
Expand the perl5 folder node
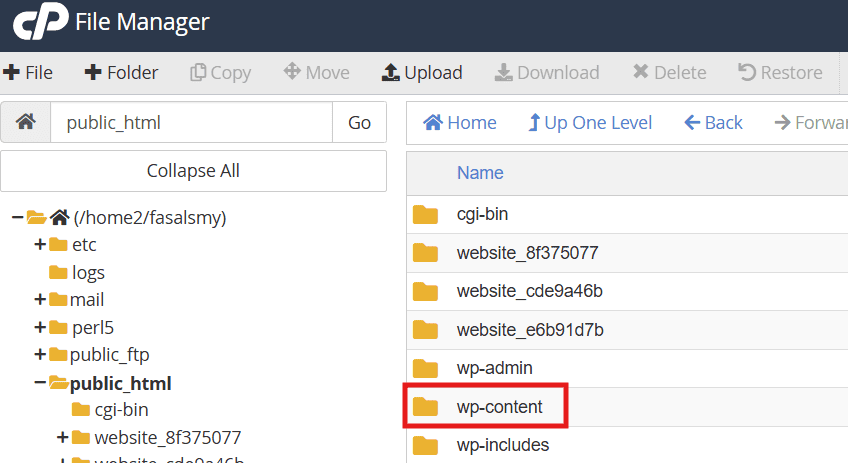pyautogui.click(x=40, y=327)
